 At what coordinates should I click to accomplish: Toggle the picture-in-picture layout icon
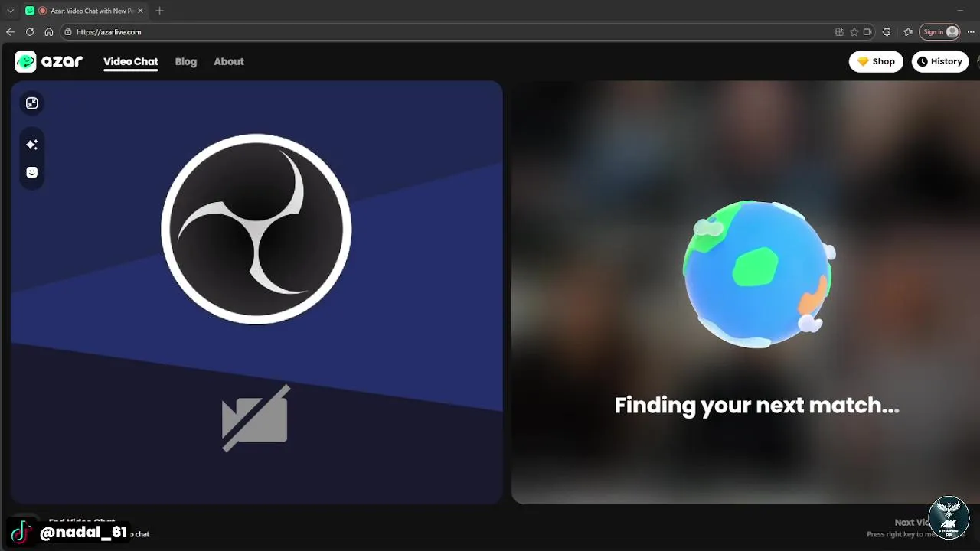point(32,103)
